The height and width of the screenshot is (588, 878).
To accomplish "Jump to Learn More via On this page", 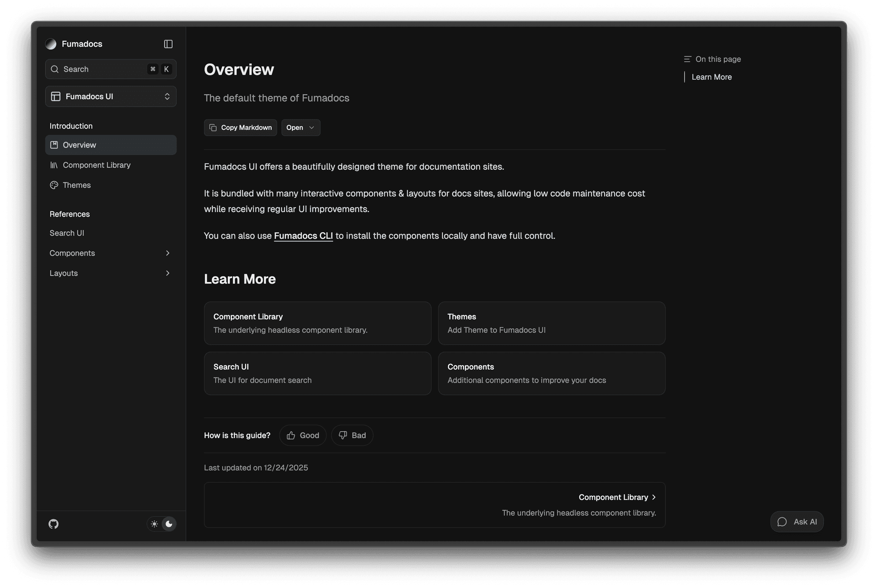I will coord(711,77).
